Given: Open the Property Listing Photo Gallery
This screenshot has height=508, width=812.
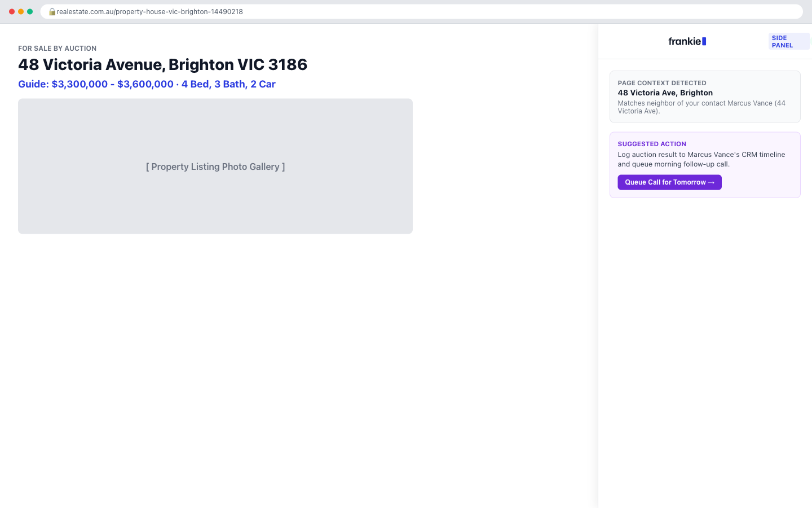Looking at the screenshot, I should pos(215,167).
